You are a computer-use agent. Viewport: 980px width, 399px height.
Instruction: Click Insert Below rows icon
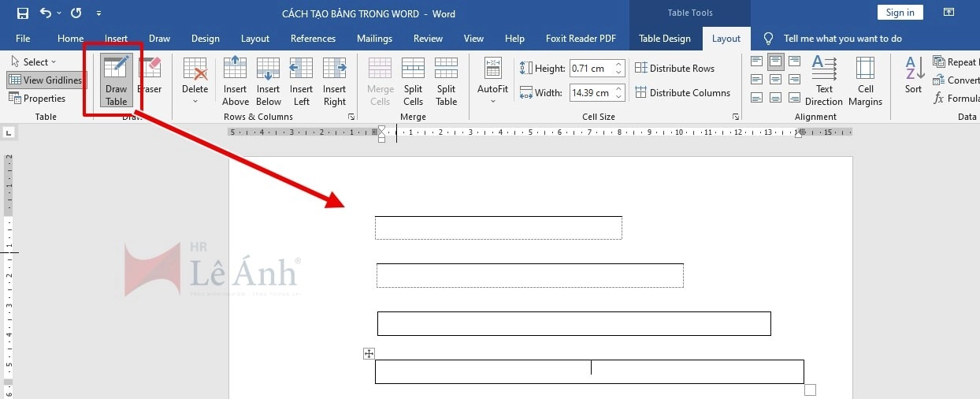click(x=268, y=80)
